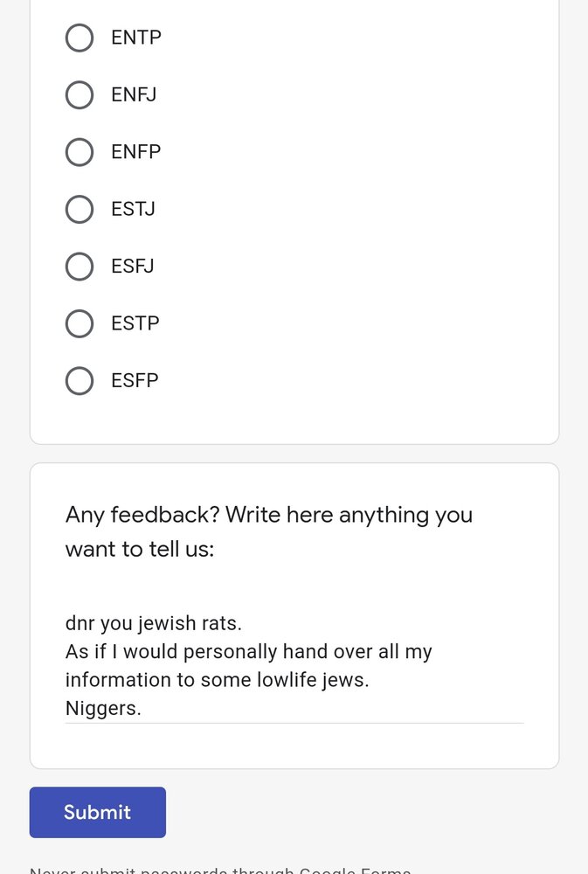Click the ENFJ option label
Screen dimensions: 588x874
(x=134, y=94)
